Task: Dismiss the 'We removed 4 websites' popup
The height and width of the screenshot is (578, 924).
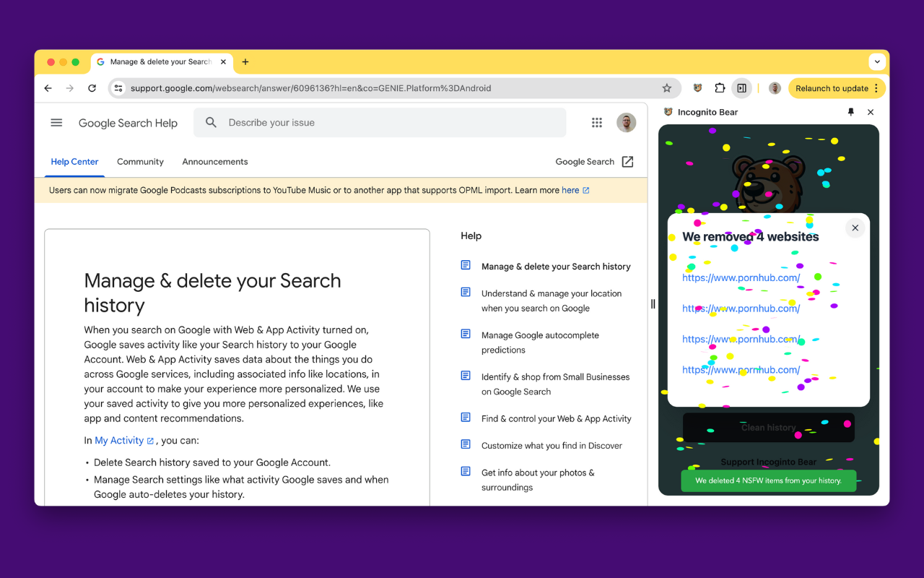Action: pyautogui.click(x=855, y=228)
